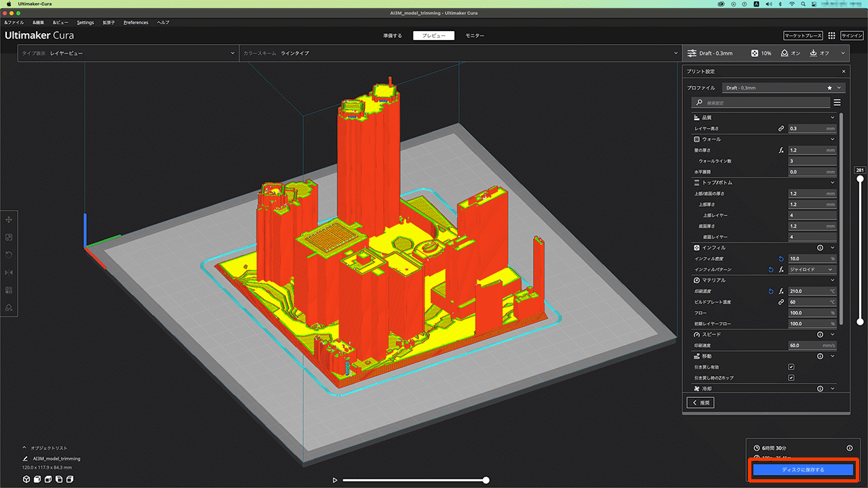Click the Wi-Fi icon in menu bar

[x=791, y=4]
